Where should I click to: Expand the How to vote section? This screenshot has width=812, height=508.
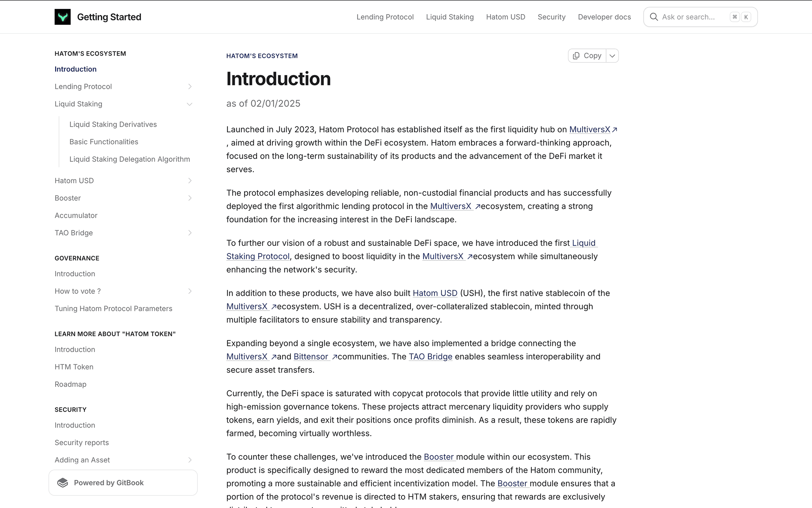click(x=190, y=291)
